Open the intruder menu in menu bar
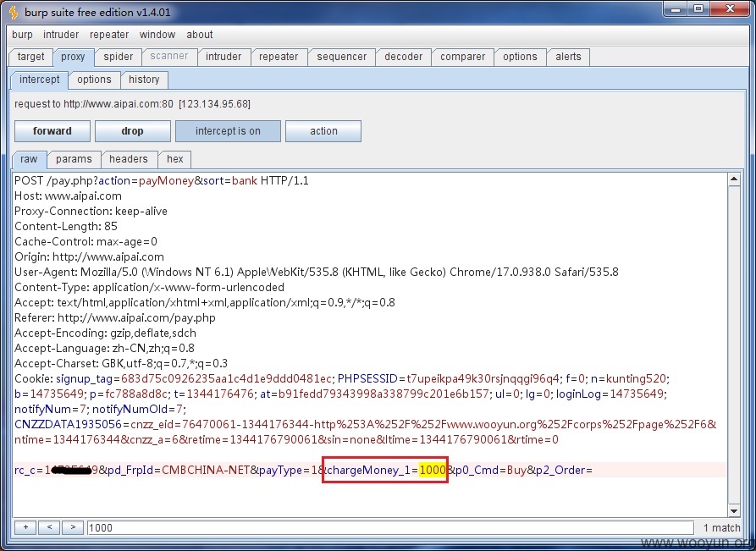Viewport: 756px width, 551px height. tap(61, 35)
